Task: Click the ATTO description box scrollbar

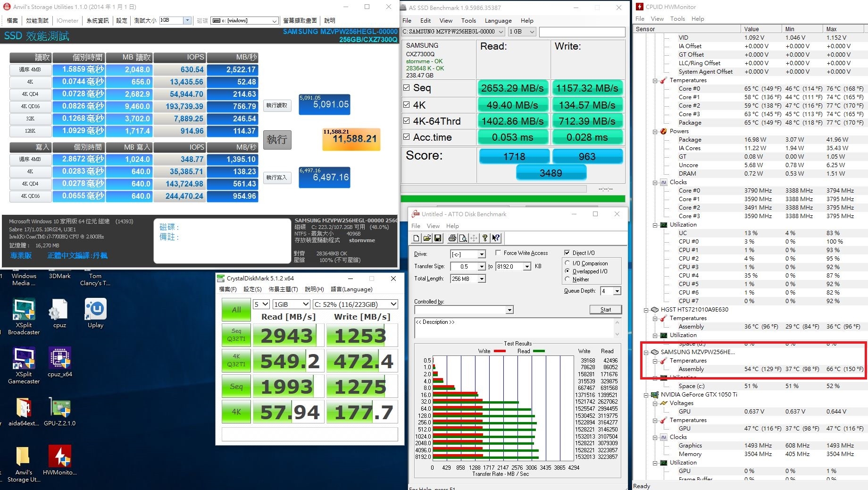Action: [x=617, y=328]
